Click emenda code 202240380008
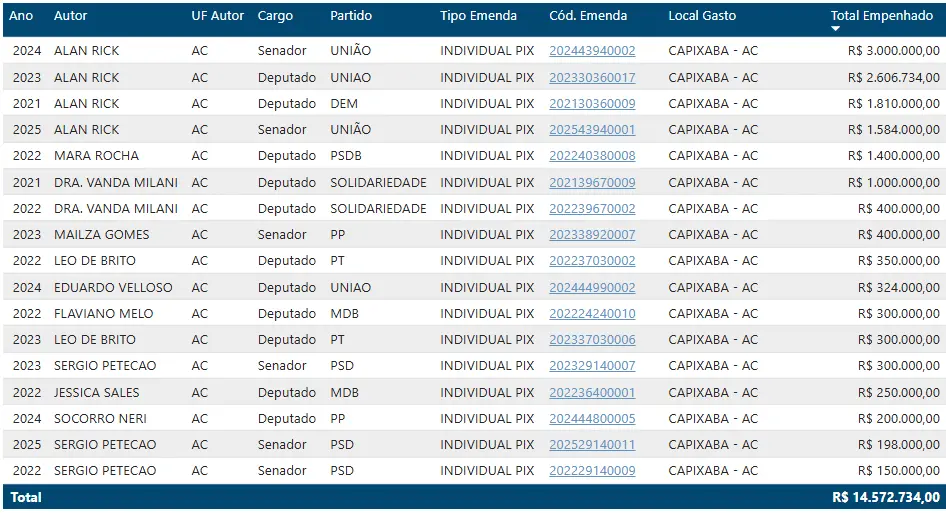This screenshot has height=513, width=946. 592,156
